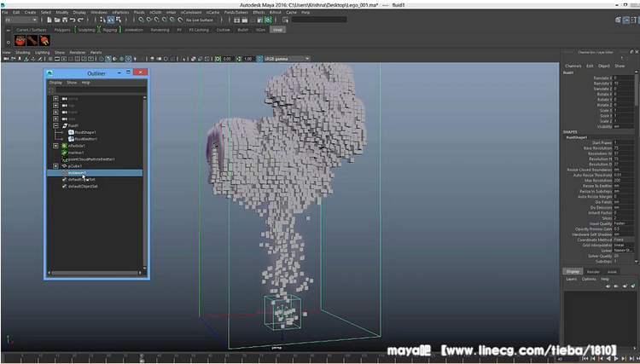This screenshot has height=364, width=640.
Task: Click the Undo arrow icon
Action: pos(73,20)
